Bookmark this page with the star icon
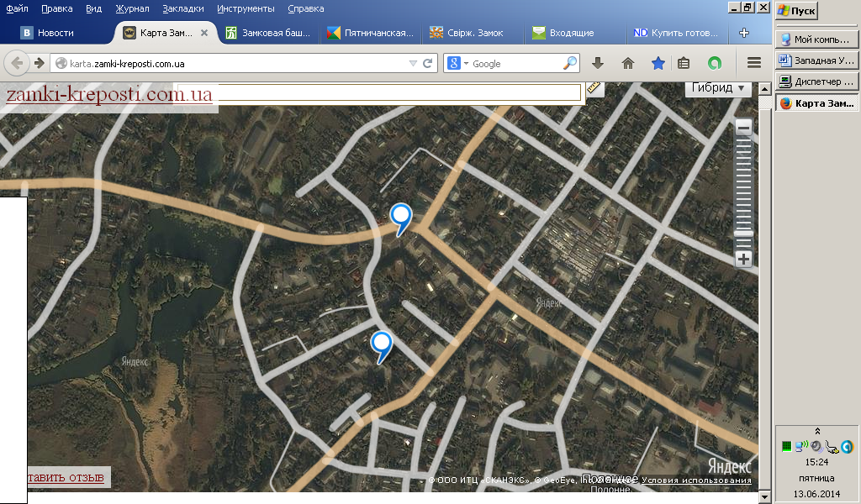861x504 pixels. [658, 64]
